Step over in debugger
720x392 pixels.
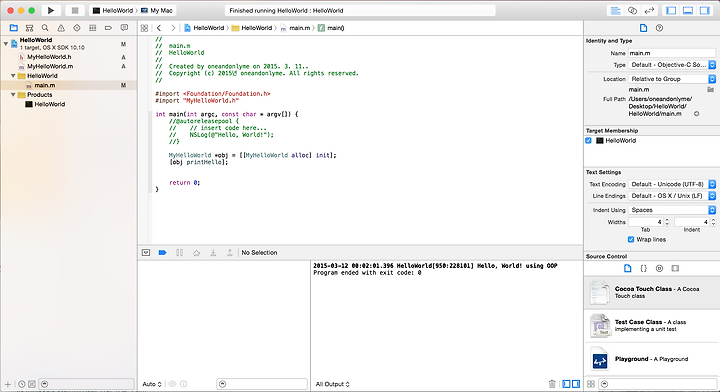pos(197,252)
